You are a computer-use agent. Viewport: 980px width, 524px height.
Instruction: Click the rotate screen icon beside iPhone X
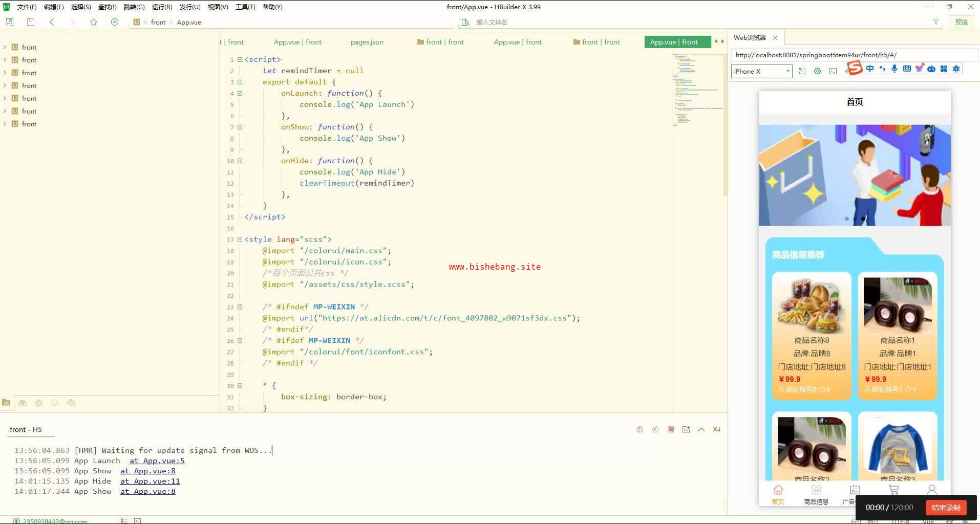coord(802,71)
